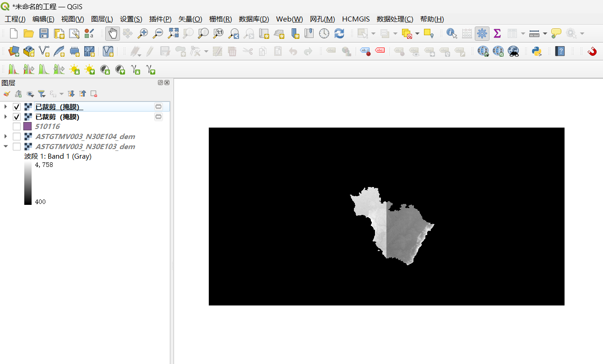Screen dimensions: 603x364
Task: Click the help book icon with the question mark
Action: (x=560, y=51)
